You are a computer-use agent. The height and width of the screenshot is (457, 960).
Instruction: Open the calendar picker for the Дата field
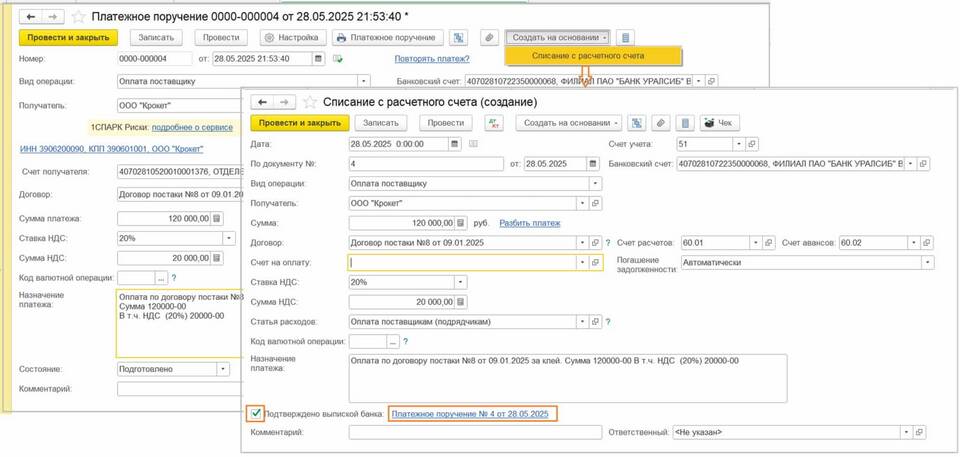coord(455,144)
